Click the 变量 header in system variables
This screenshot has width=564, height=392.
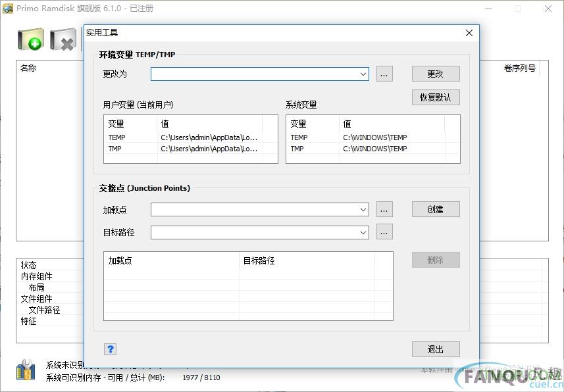click(x=313, y=124)
